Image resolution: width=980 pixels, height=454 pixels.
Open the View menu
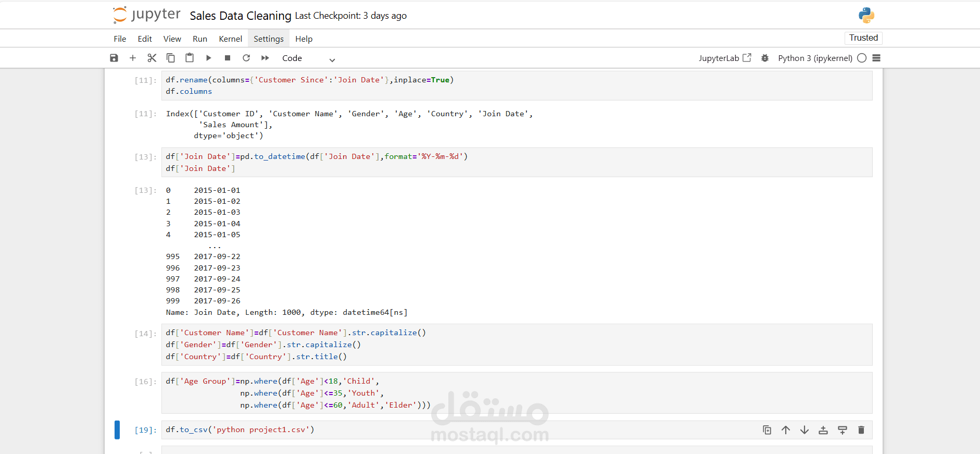pos(172,39)
